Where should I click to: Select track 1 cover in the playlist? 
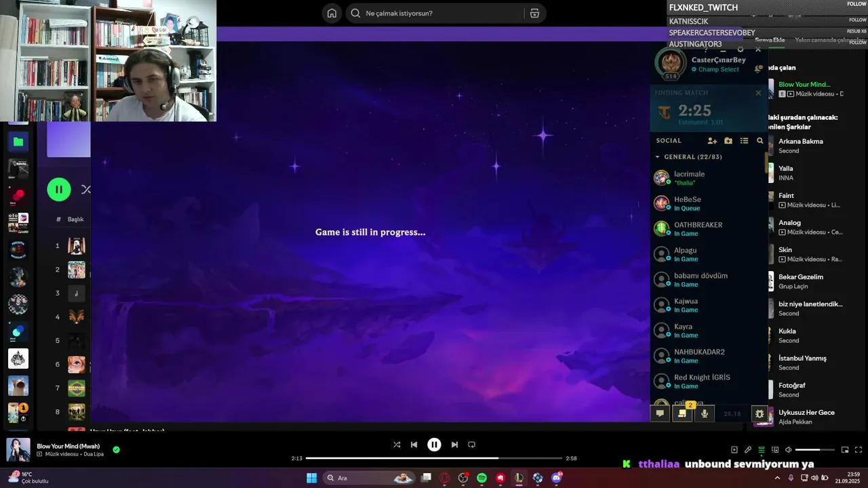(77, 245)
